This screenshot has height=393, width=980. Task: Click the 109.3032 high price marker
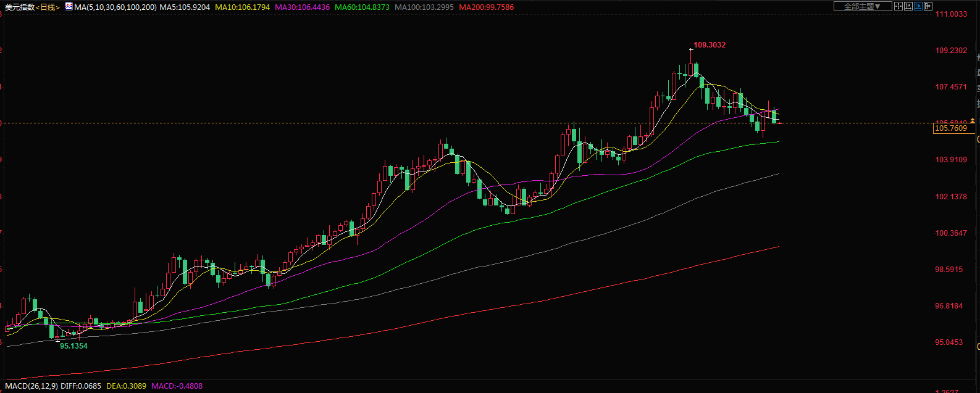coord(710,45)
